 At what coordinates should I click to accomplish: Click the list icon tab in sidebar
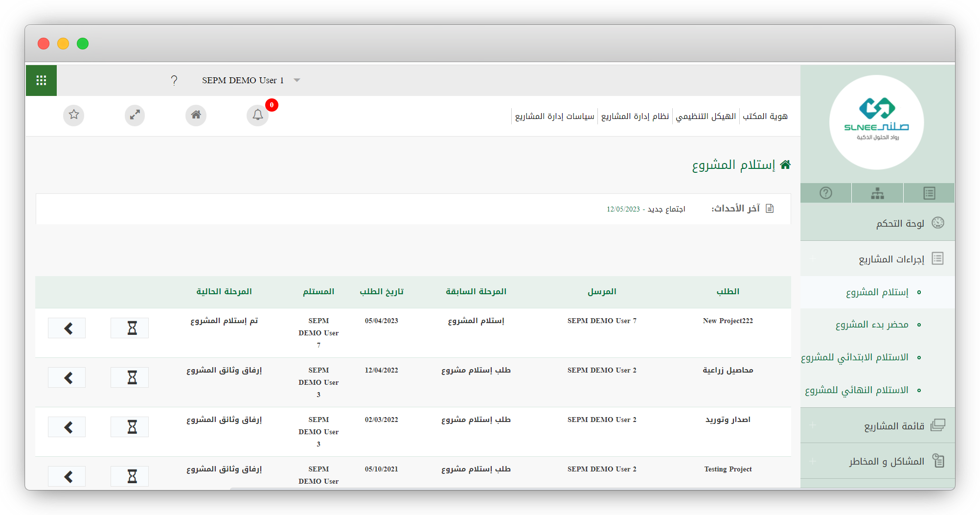tap(929, 193)
